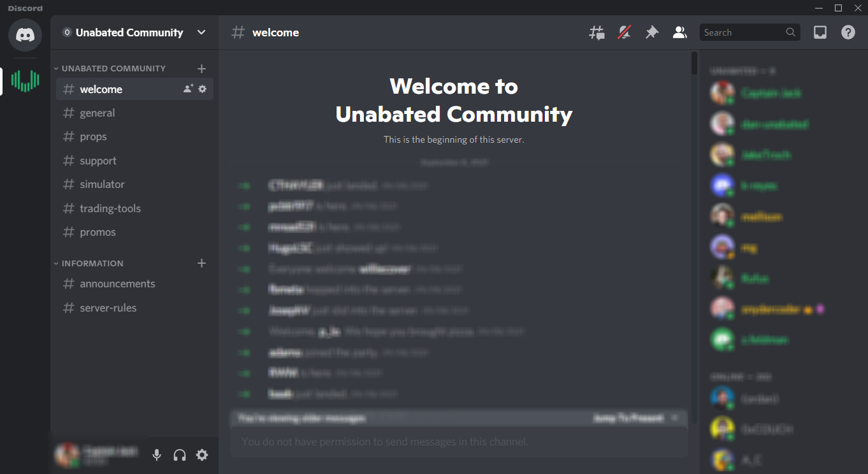Toggle headphones deafen
The width and height of the screenshot is (868, 474).
pos(180,455)
